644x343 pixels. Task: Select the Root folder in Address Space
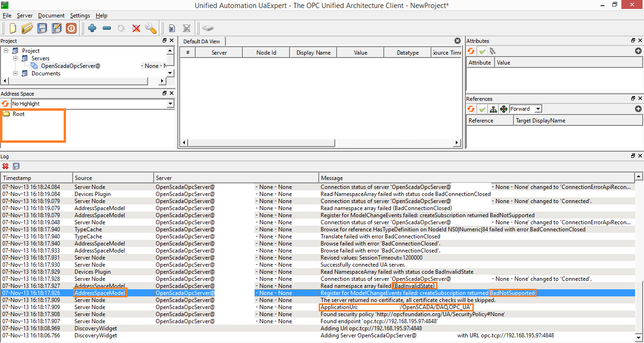18,114
